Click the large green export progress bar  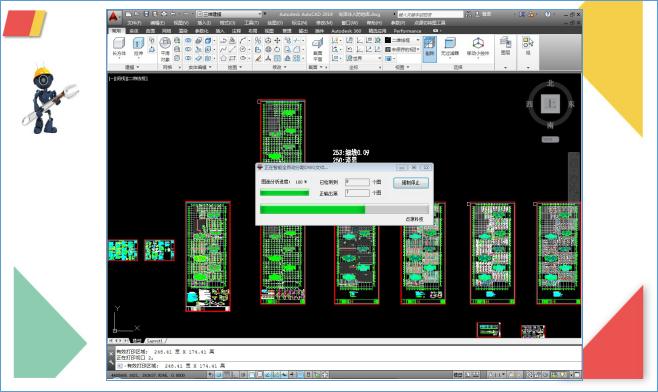344,209
